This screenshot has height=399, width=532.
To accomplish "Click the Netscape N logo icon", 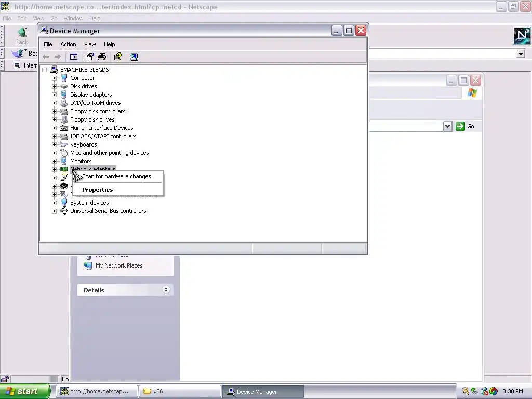I will tap(522, 36).
